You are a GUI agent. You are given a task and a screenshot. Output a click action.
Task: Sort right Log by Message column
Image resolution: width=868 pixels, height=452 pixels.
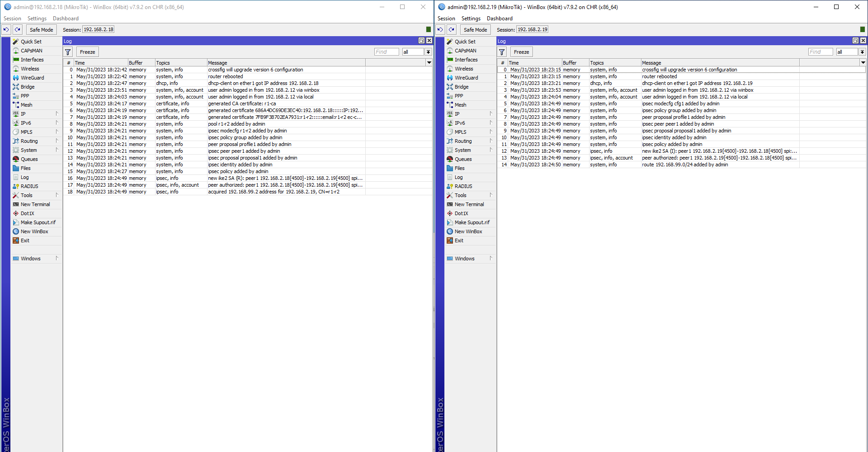(x=720, y=63)
